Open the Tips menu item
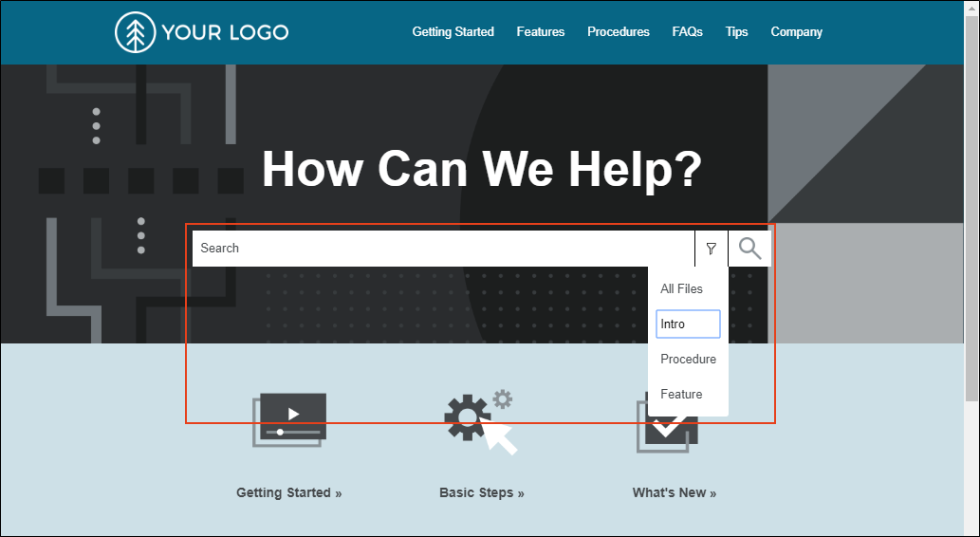 (x=737, y=32)
